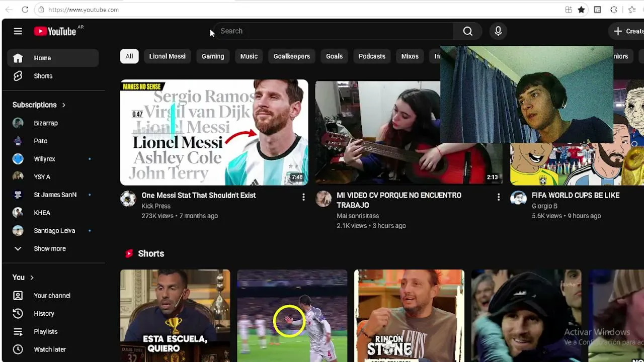Viewport: 644px width, 362px height.
Task: Click title 'One Messi Stat That Shouldn't Exist'
Action: tap(199, 196)
